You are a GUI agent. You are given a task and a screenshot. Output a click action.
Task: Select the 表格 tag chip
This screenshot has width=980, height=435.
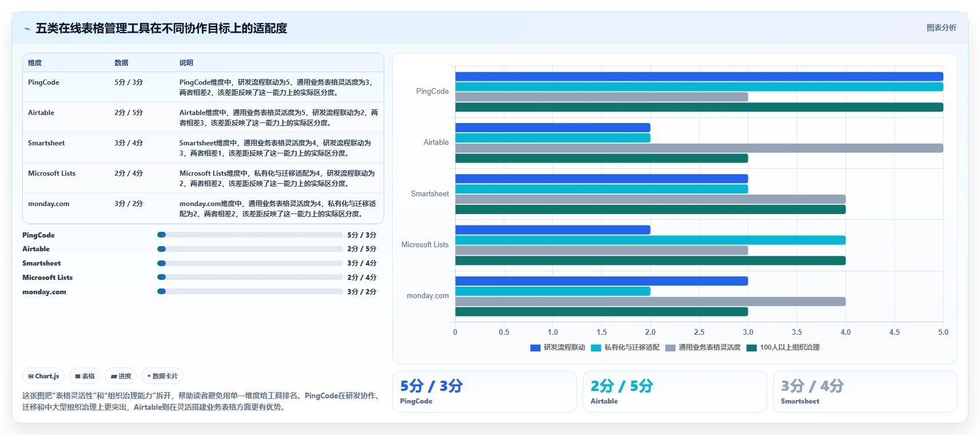[85, 376]
